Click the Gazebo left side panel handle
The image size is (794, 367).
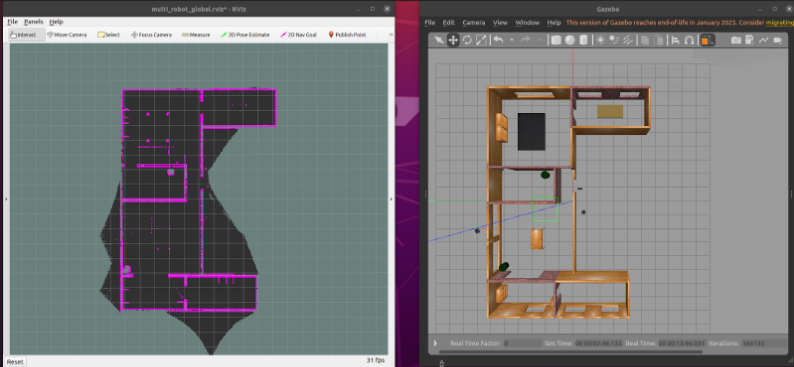point(426,194)
